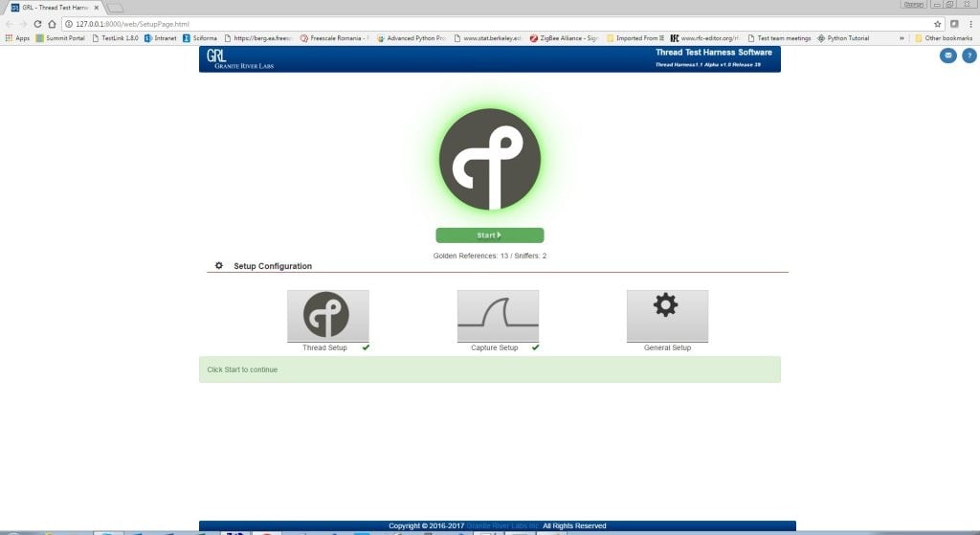Click the GRL Granite River Labs logo
Image resolution: width=980 pixels, height=535 pixels.
(239, 58)
